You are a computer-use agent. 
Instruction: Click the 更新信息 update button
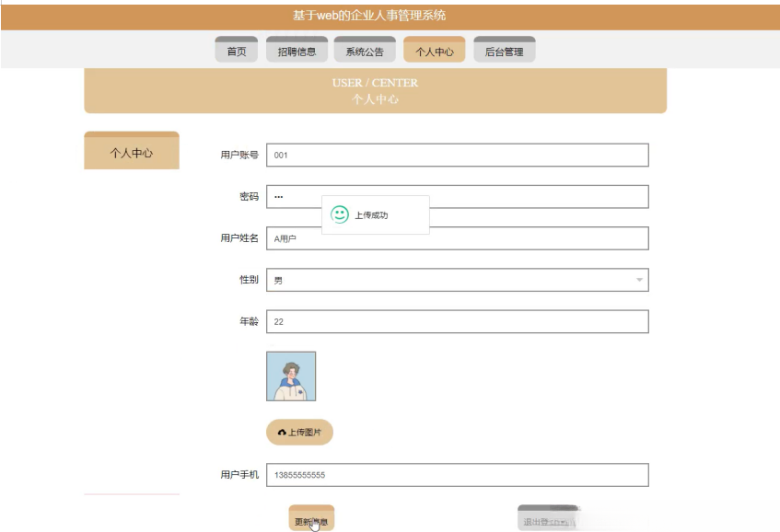[x=311, y=518]
